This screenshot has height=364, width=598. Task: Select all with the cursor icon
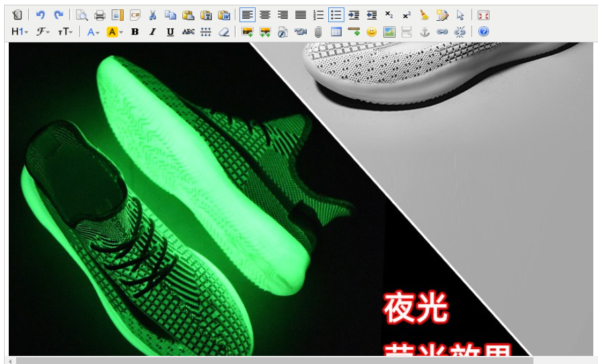[x=460, y=15]
